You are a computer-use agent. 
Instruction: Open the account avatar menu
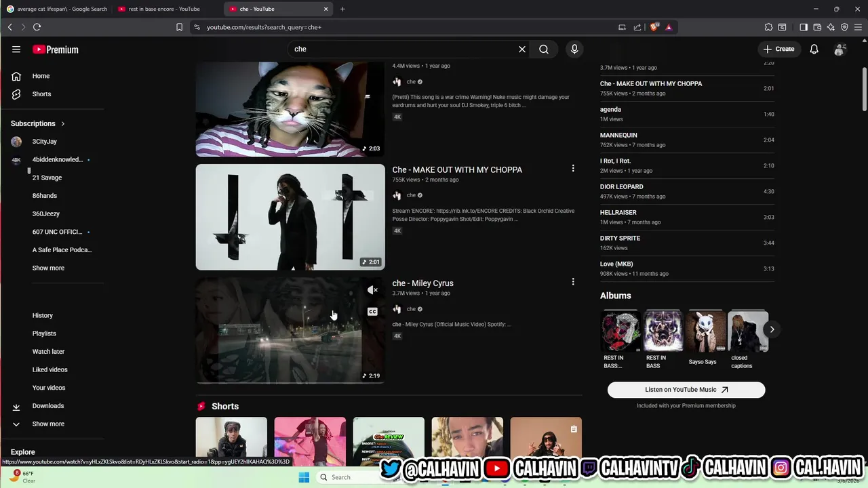pyautogui.click(x=840, y=49)
